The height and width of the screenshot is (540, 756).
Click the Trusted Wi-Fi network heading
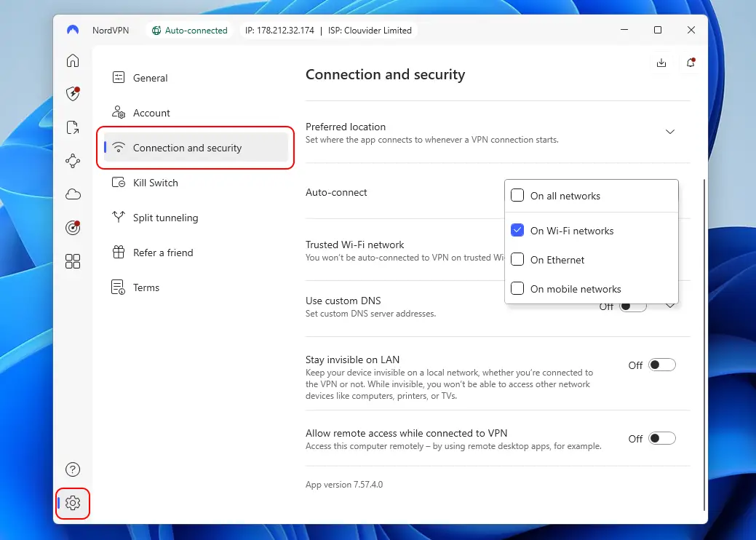click(355, 245)
